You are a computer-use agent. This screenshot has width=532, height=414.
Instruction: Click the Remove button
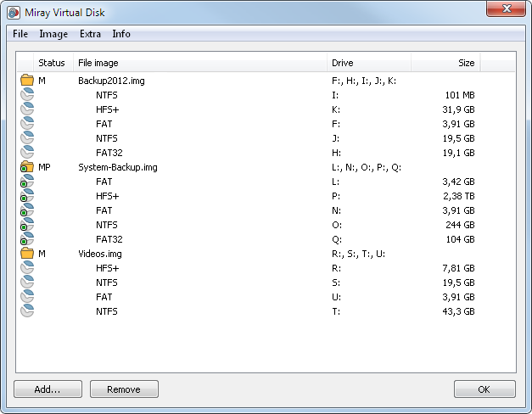pyautogui.click(x=124, y=389)
